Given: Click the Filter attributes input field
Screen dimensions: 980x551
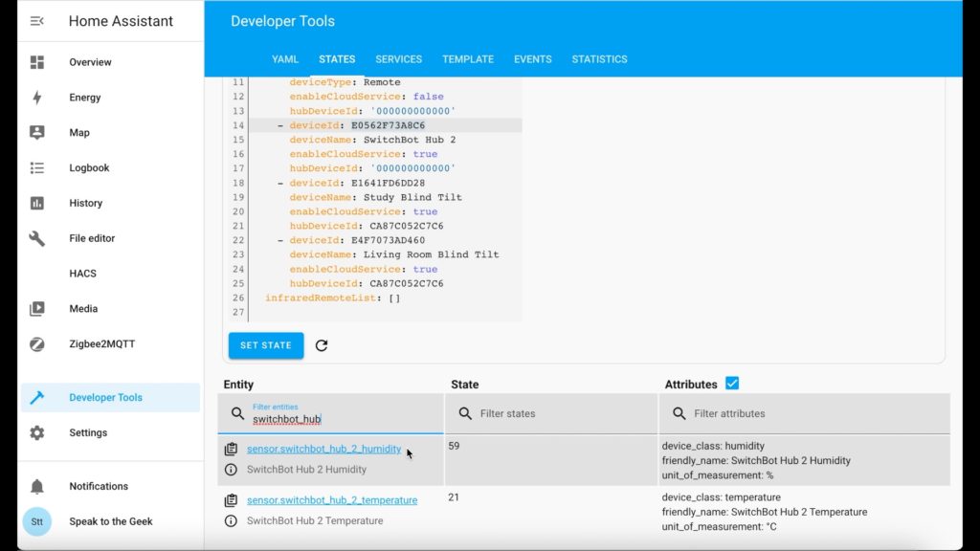Looking at the screenshot, I should [804, 413].
